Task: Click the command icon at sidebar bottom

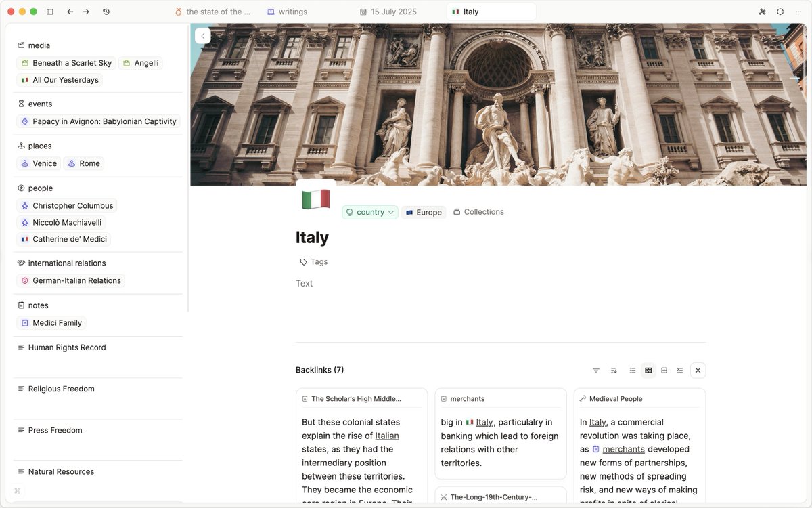Action: (x=18, y=491)
